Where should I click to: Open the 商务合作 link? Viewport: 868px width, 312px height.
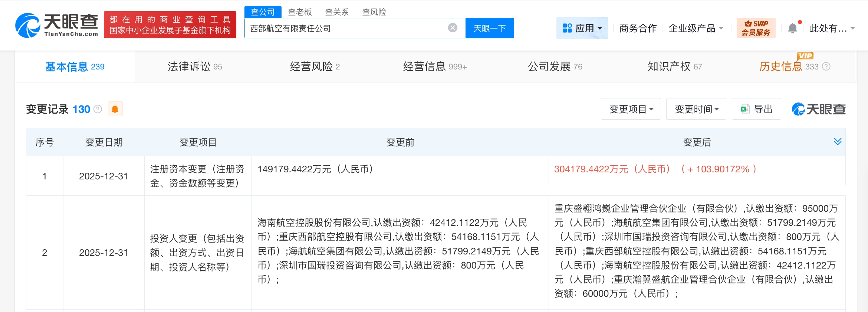pyautogui.click(x=638, y=28)
